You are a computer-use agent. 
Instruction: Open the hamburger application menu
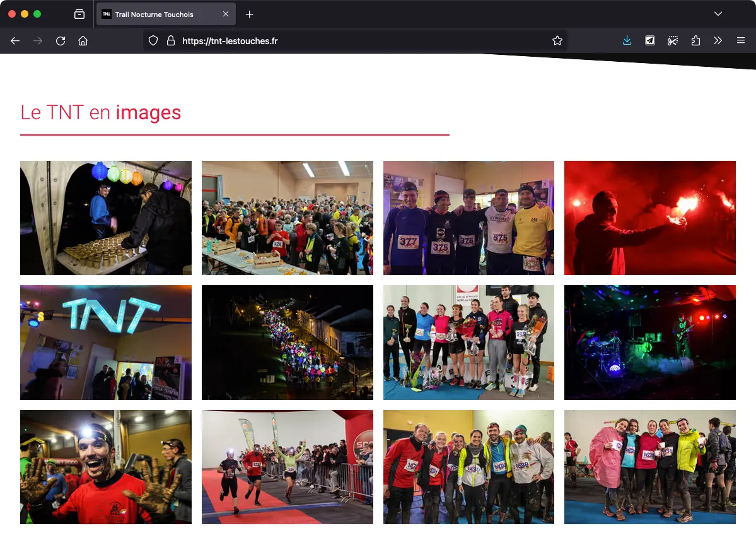click(741, 40)
